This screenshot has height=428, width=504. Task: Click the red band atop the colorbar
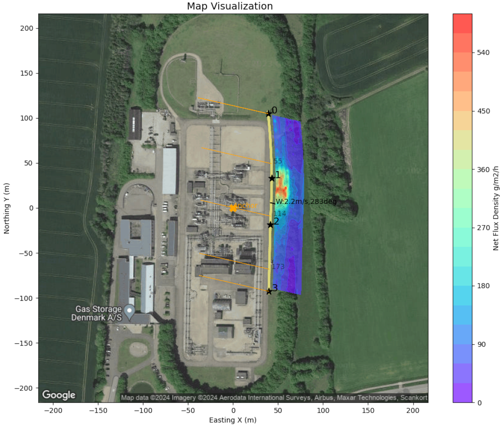click(x=462, y=23)
